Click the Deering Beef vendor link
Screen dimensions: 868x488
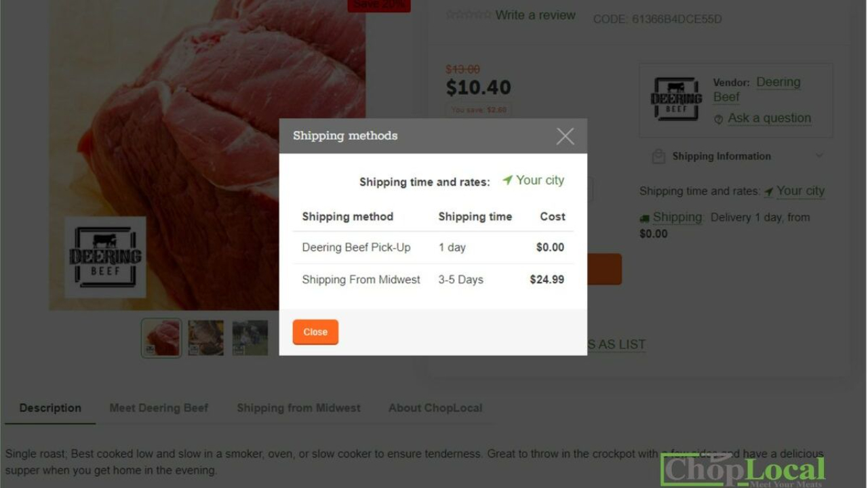757,89
